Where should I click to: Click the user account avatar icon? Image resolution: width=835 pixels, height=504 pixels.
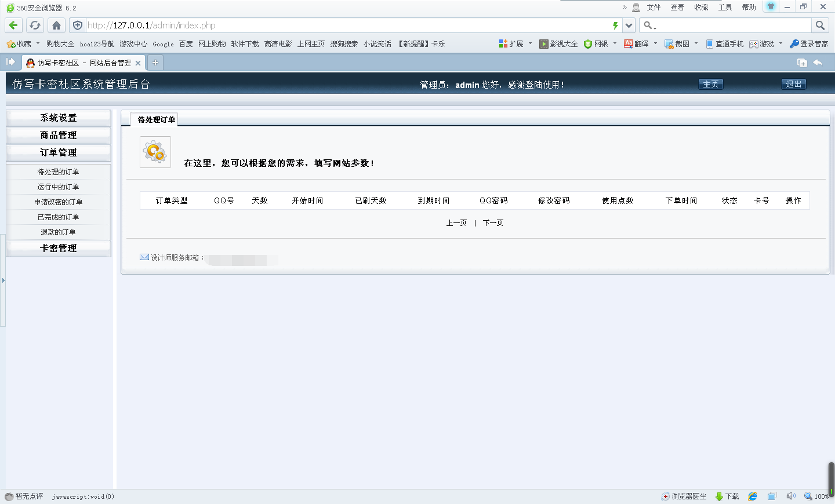click(636, 8)
